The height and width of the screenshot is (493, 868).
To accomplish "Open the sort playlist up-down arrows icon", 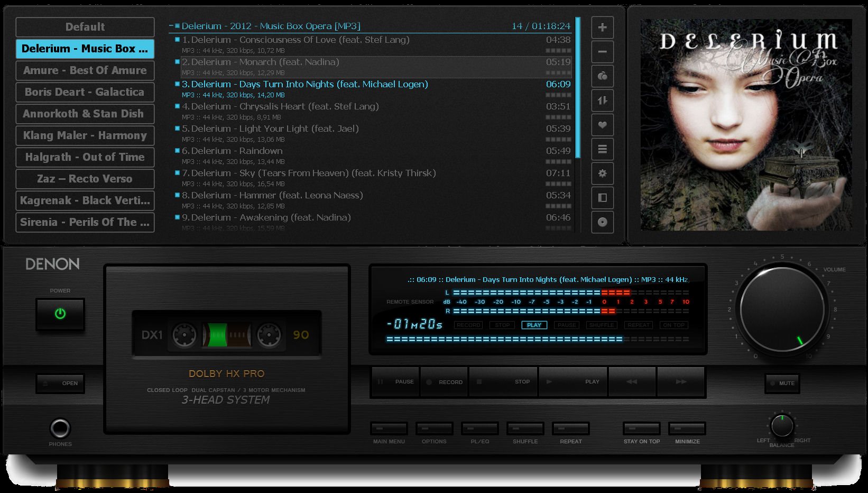I will [602, 101].
